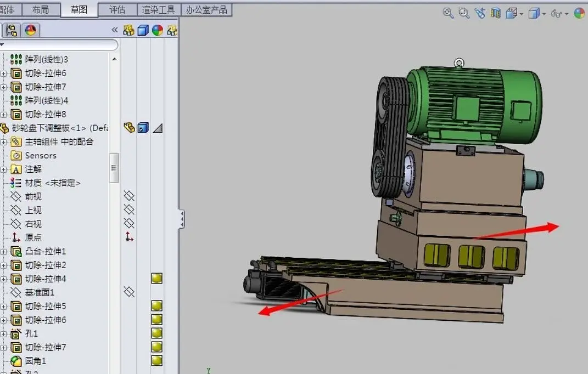Collapse display pane with double chevron button
This screenshot has height=374, width=588.
[114, 30]
